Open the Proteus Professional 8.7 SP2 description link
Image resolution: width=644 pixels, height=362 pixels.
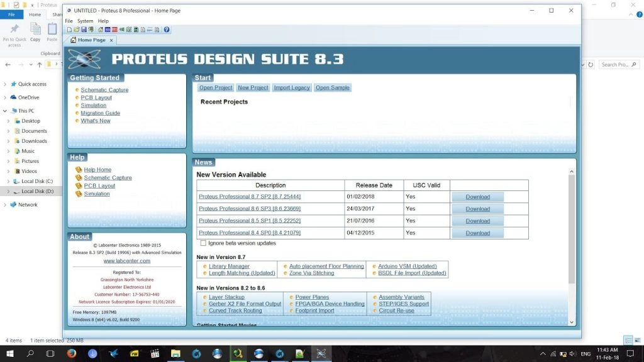(250, 197)
